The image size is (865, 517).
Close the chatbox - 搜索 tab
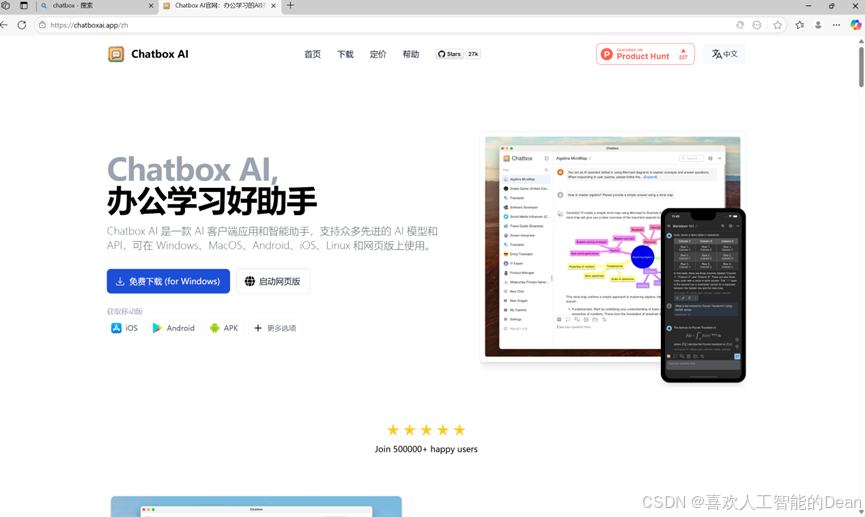point(151,6)
